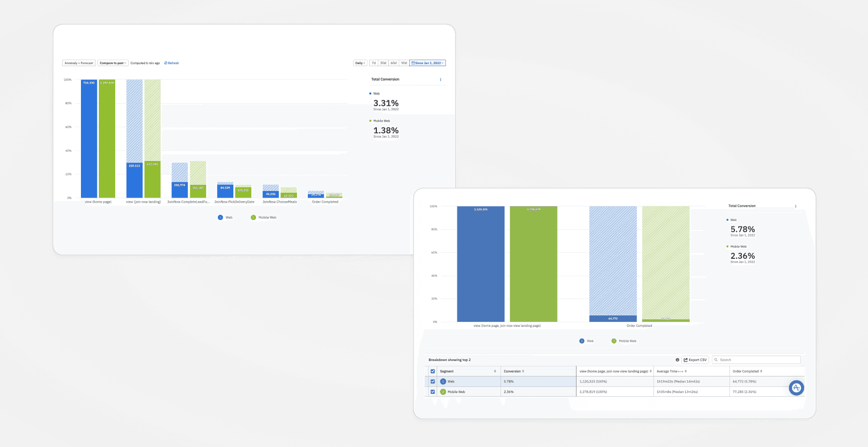Uncheck the Mobile Web segment row checkbox

(x=433, y=392)
